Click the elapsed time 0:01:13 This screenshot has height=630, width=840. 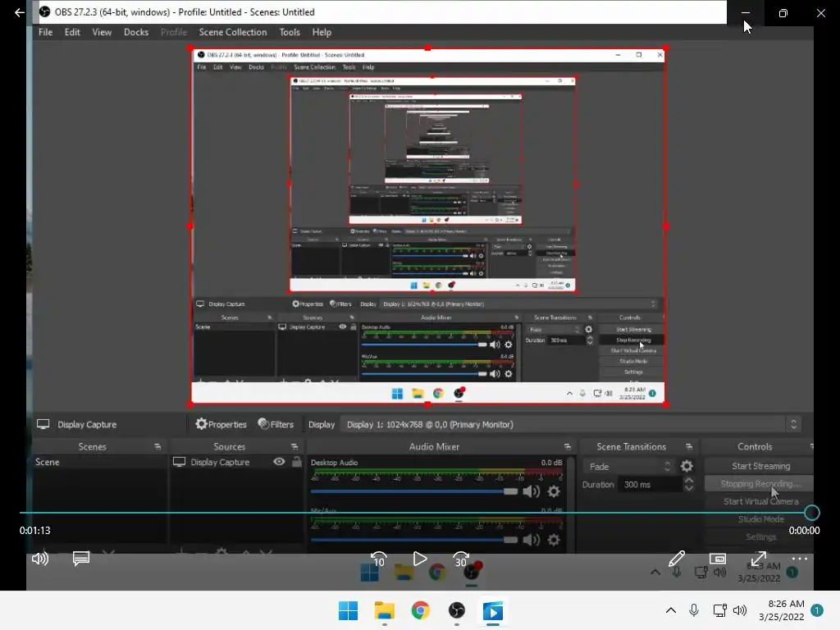[34, 531]
